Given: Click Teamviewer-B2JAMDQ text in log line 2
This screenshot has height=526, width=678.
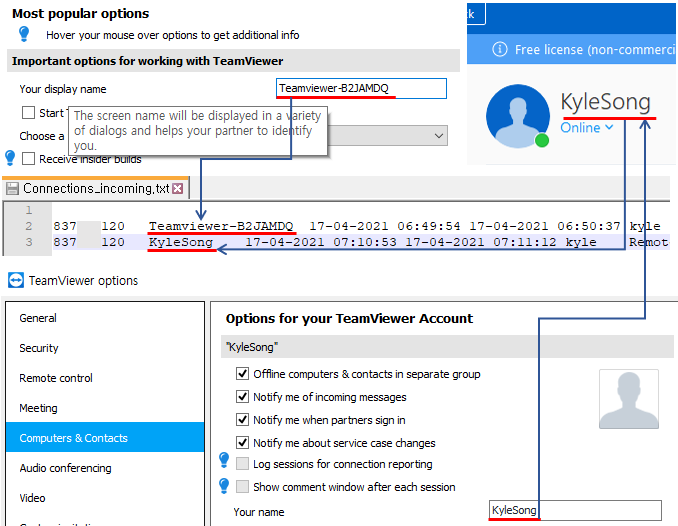Looking at the screenshot, I should click(221, 226).
